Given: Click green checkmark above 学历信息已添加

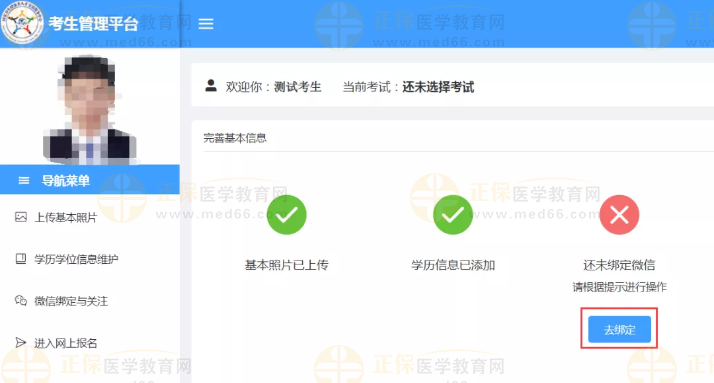Looking at the screenshot, I should click(453, 214).
